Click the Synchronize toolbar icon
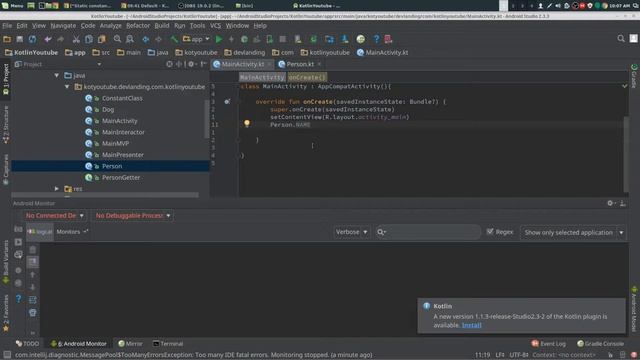Viewport: 640px width, 360px height. pyautogui.click(x=32, y=39)
